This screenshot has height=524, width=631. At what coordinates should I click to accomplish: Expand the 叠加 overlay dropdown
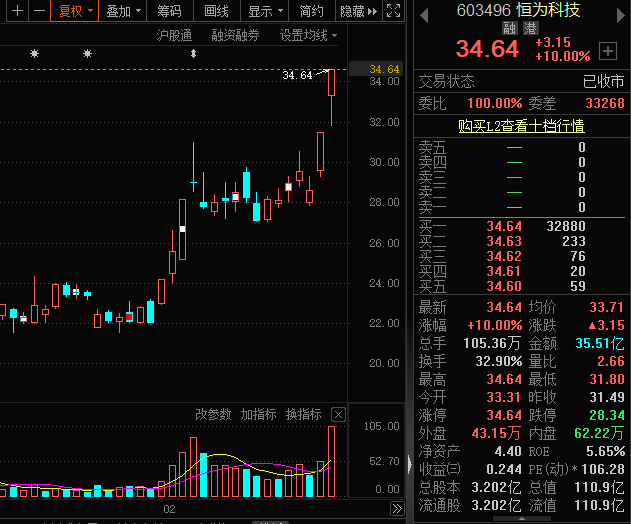click(x=123, y=11)
